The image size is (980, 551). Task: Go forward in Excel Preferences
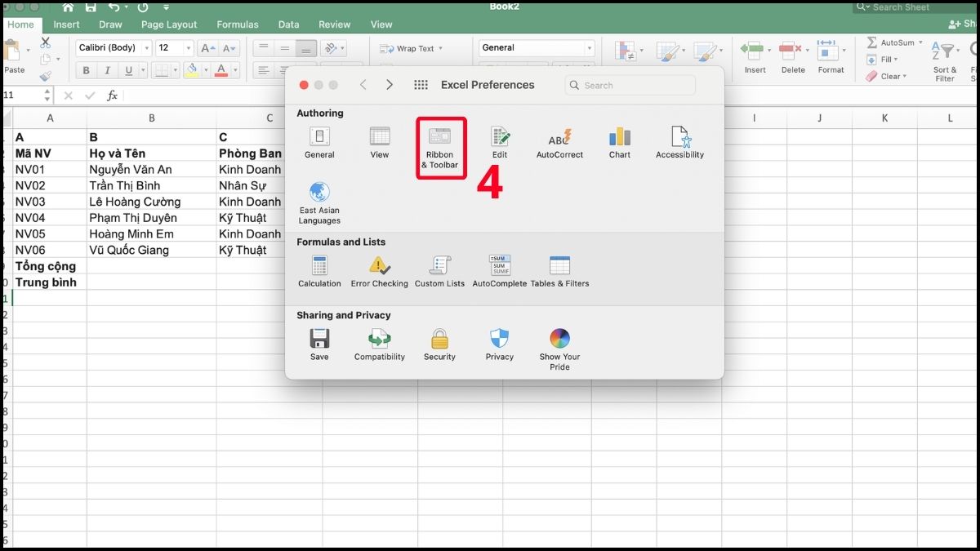point(390,85)
